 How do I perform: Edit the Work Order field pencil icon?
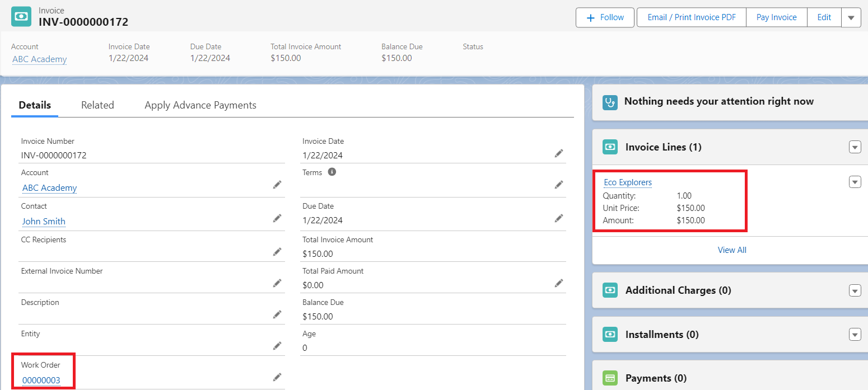(277, 377)
